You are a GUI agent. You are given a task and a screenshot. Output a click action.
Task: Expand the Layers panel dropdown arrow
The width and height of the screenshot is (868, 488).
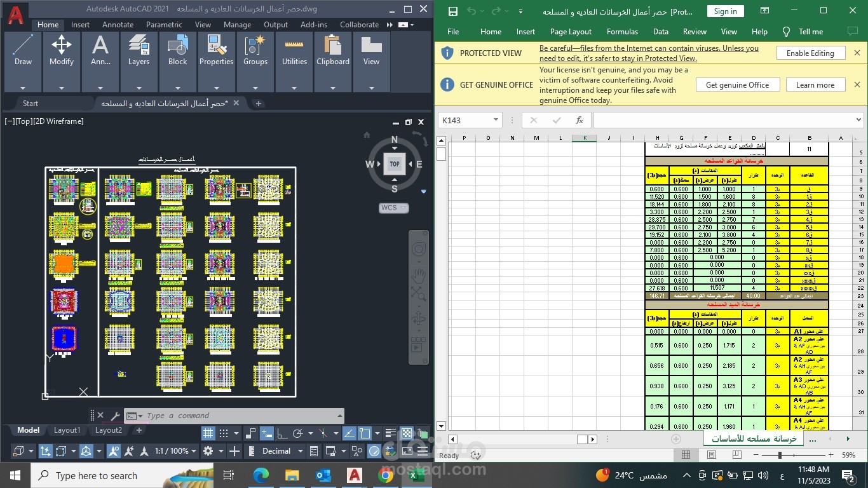click(x=139, y=88)
